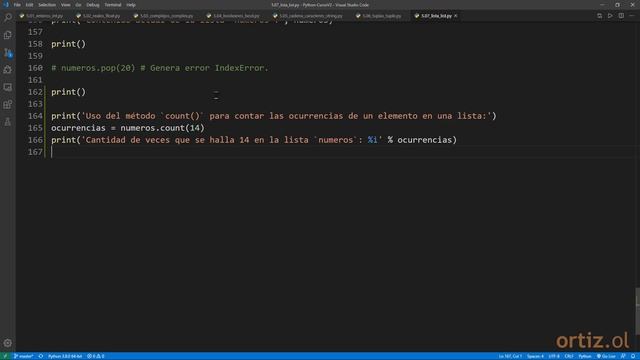
Task: Open notifications bell in status bar
Action: [x=633, y=356]
